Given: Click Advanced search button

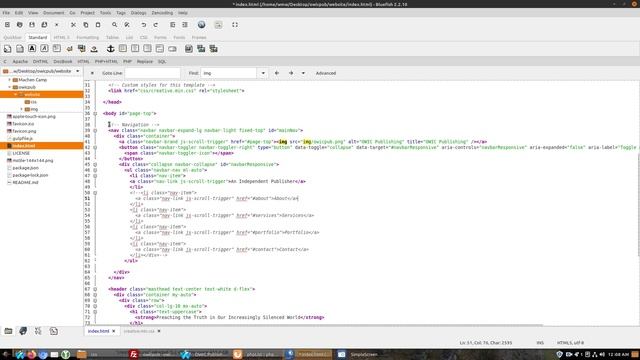Looking at the screenshot, I should pyautogui.click(x=326, y=73).
